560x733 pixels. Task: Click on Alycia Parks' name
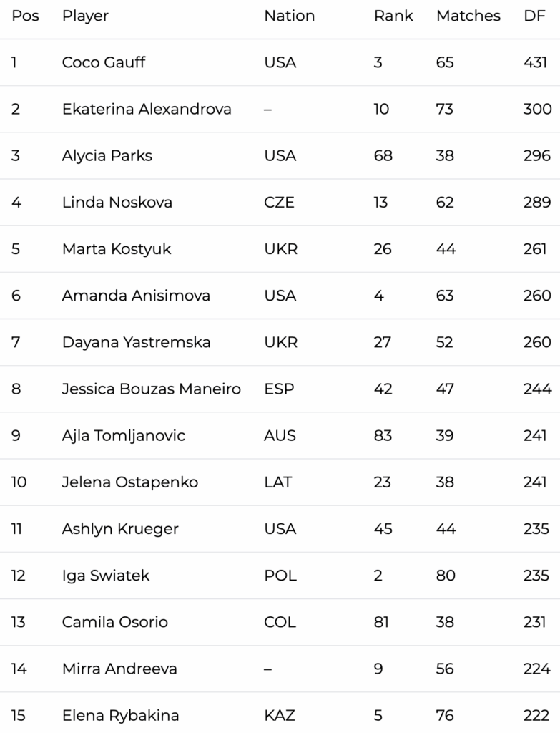click(x=107, y=155)
